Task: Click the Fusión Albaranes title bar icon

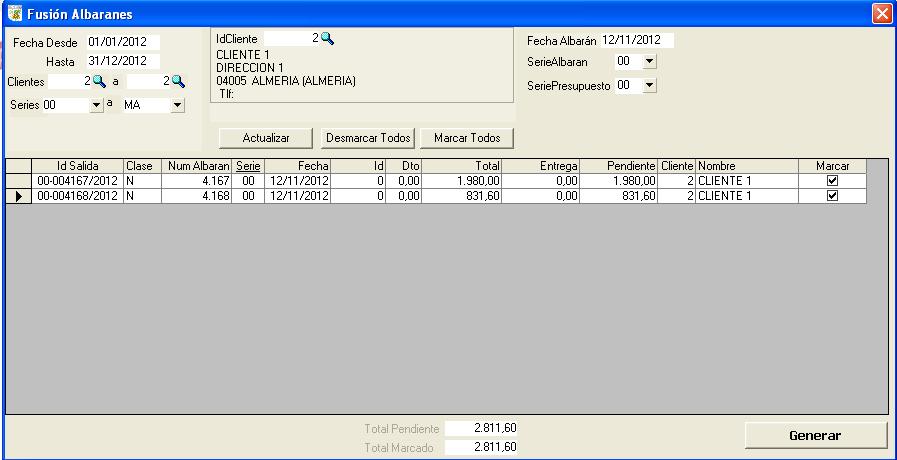Action: pos(15,14)
